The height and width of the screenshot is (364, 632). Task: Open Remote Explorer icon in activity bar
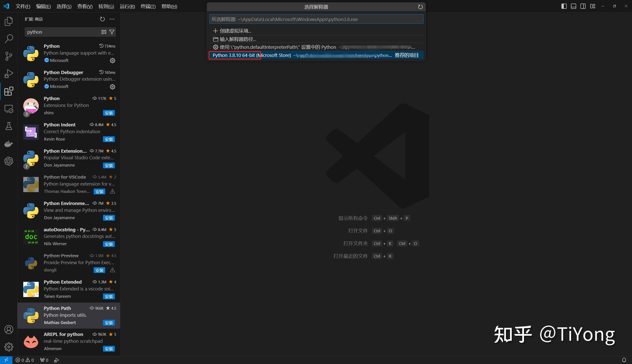(x=9, y=109)
